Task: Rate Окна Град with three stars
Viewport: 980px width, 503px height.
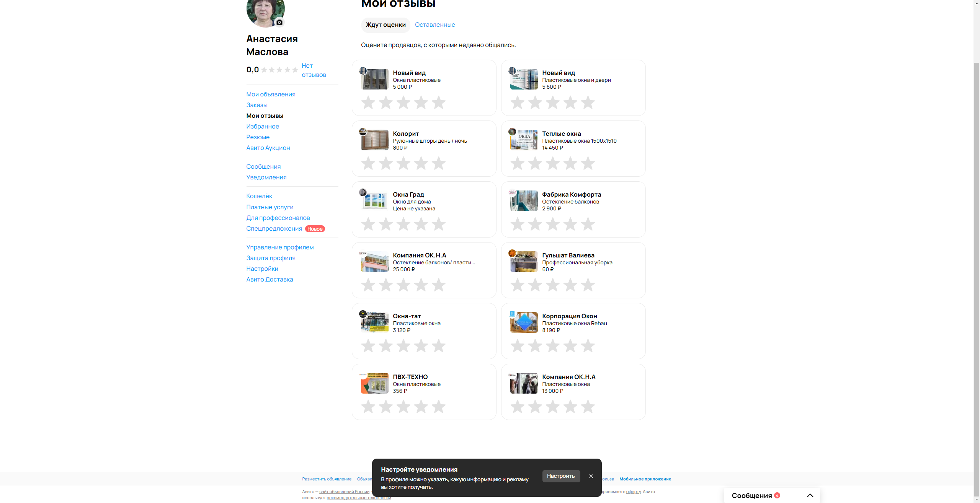Action: coord(403,224)
